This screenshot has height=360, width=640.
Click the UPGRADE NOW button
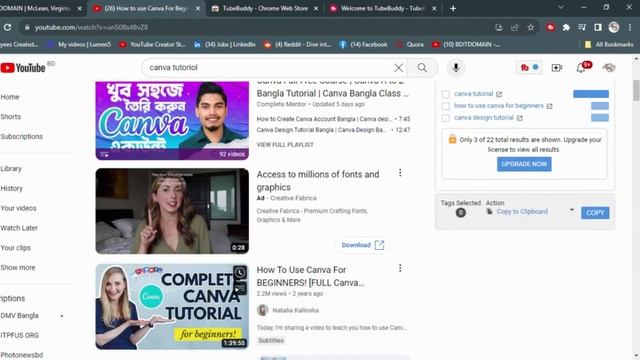524,164
